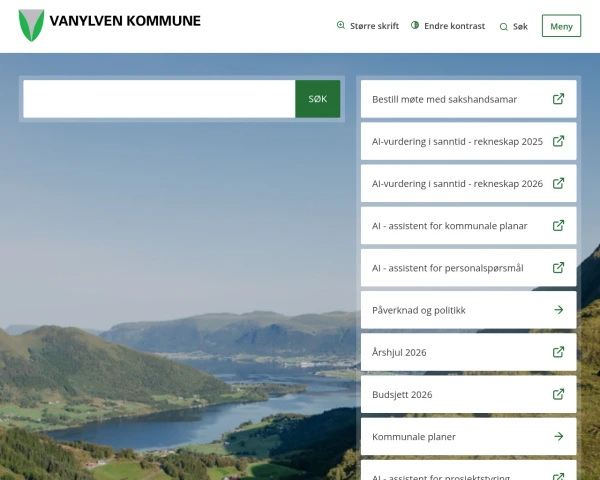Click external link icon next to Budsjett 2026
Image resolution: width=600 pixels, height=480 pixels.
click(x=558, y=394)
